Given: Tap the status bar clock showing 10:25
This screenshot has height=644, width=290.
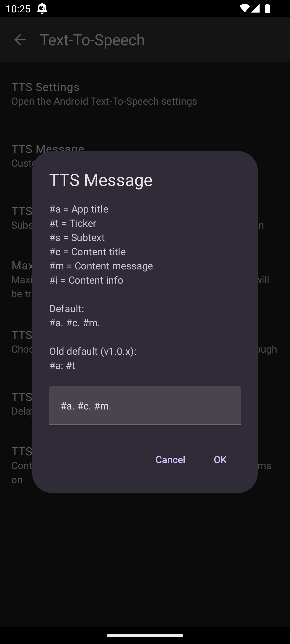Looking at the screenshot, I should [x=18, y=9].
